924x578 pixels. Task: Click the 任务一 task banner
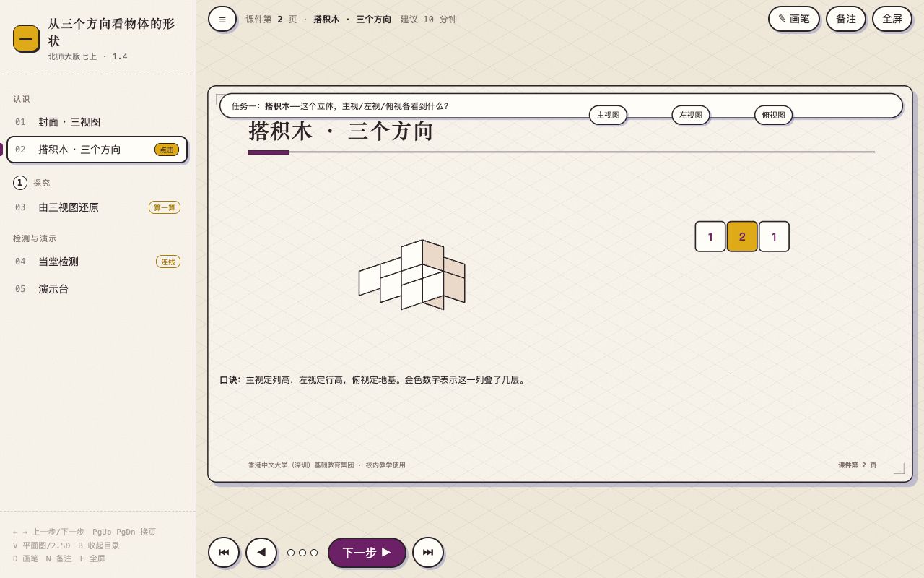click(561, 105)
